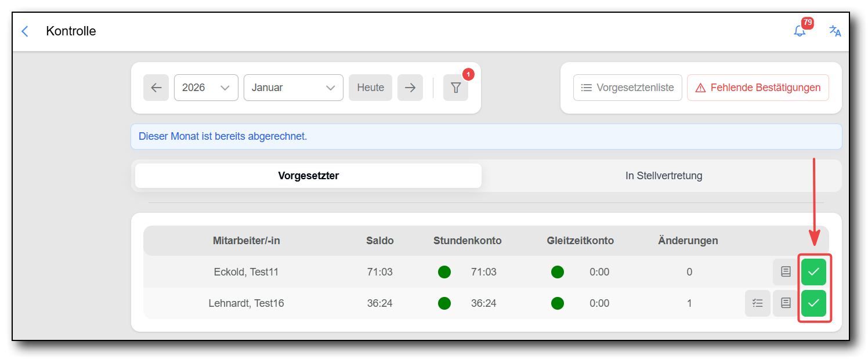Click the Gleitzeitkonto value 0:00 for Eckold
Image resolution: width=868 pixels, height=359 pixels.
coord(599,271)
